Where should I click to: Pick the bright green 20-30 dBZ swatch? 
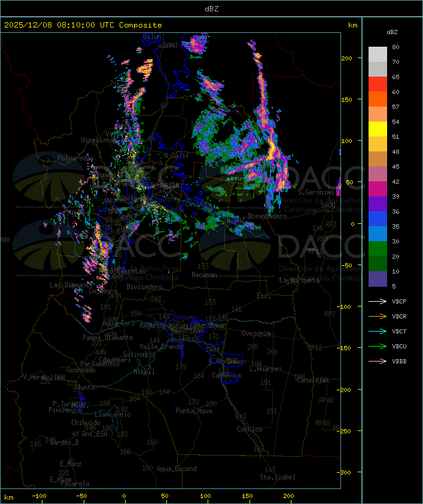(378, 249)
